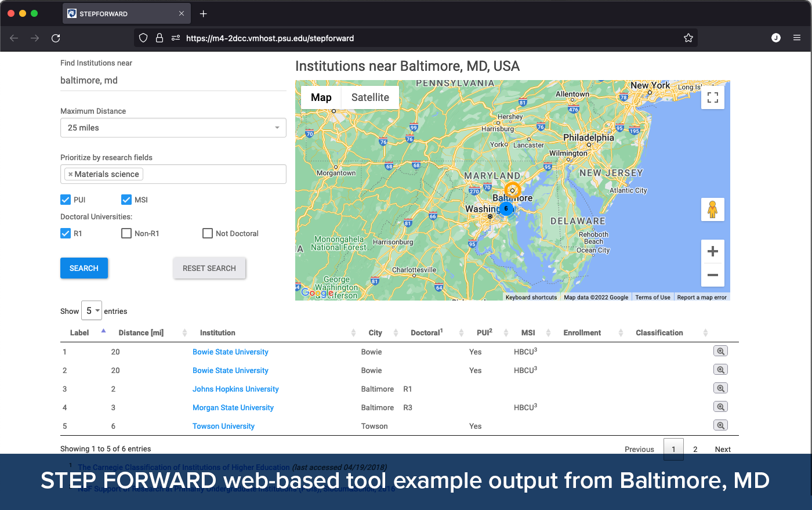Click Report a map error link
Screen dimensions: 812x510
pos(702,297)
